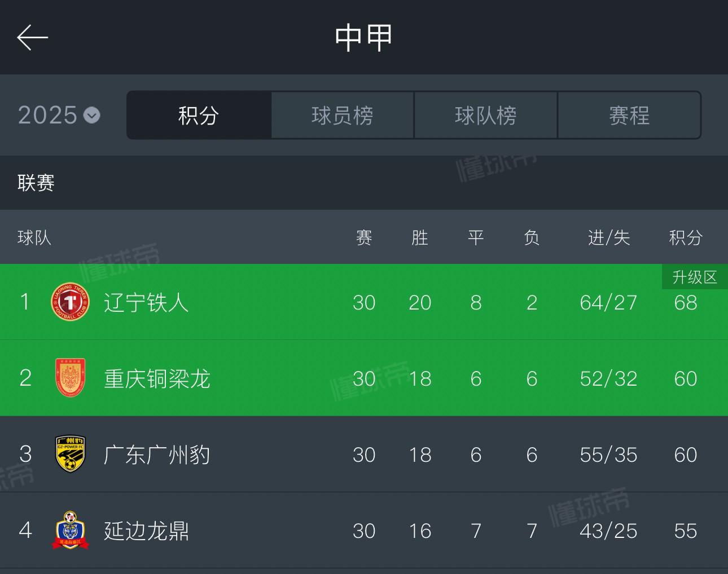Tap the back arrow icon
The height and width of the screenshot is (574, 728).
click(x=32, y=37)
